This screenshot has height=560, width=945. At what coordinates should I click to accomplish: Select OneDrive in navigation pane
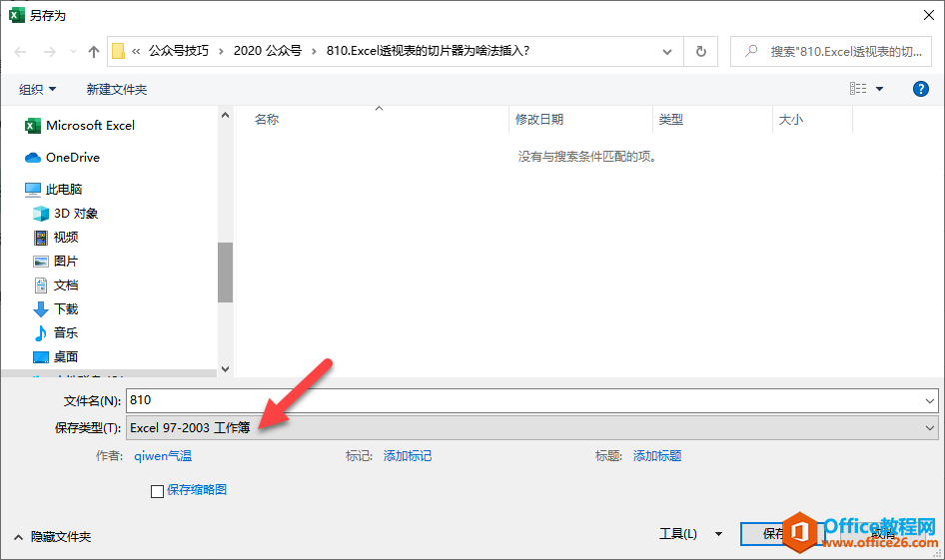point(62,157)
